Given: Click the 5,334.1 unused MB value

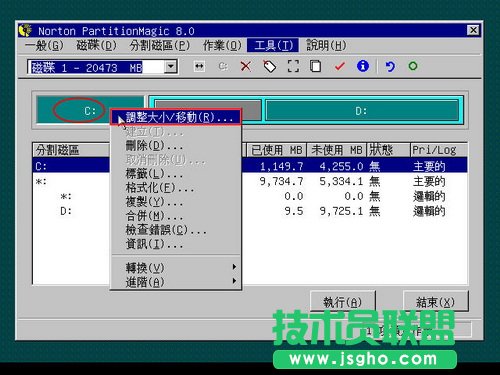Looking at the screenshot, I should (341, 181).
